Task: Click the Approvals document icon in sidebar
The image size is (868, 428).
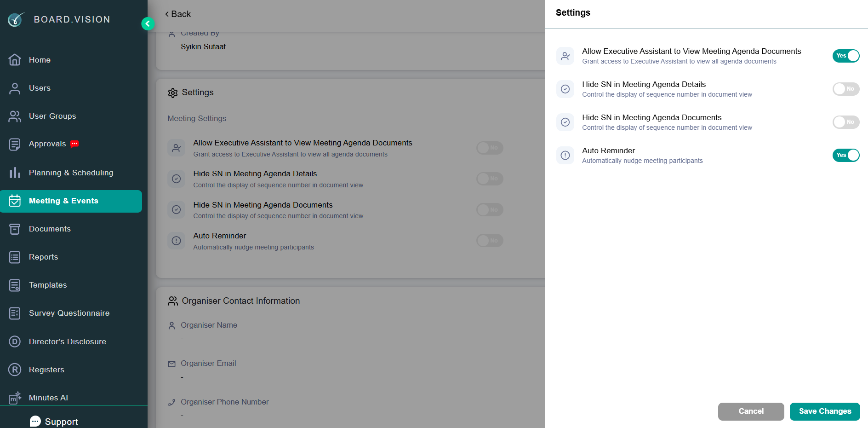Action: [15, 144]
